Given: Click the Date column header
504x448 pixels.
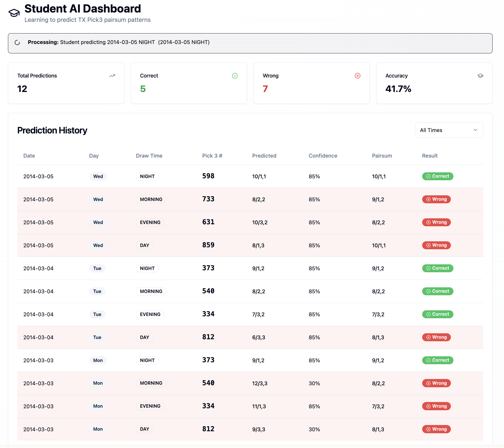Looking at the screenshot, I should coord(29,156).
